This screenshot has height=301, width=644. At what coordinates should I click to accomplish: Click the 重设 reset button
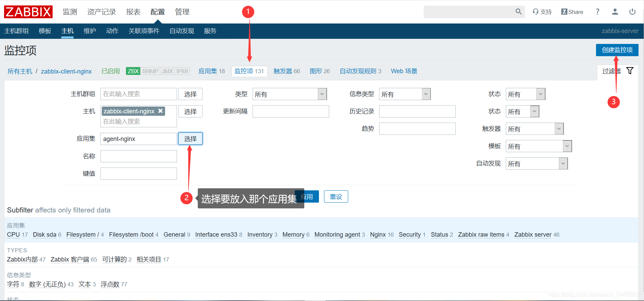point(336,196)
